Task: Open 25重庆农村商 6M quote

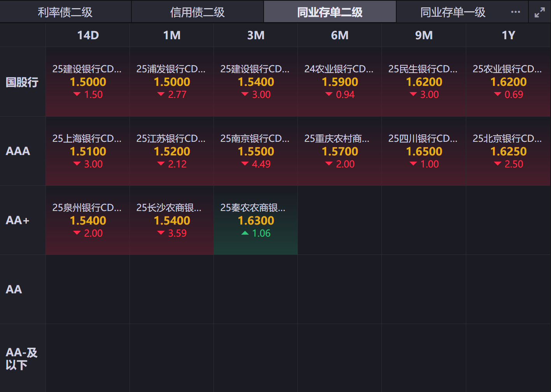Action: click(340, 151)
